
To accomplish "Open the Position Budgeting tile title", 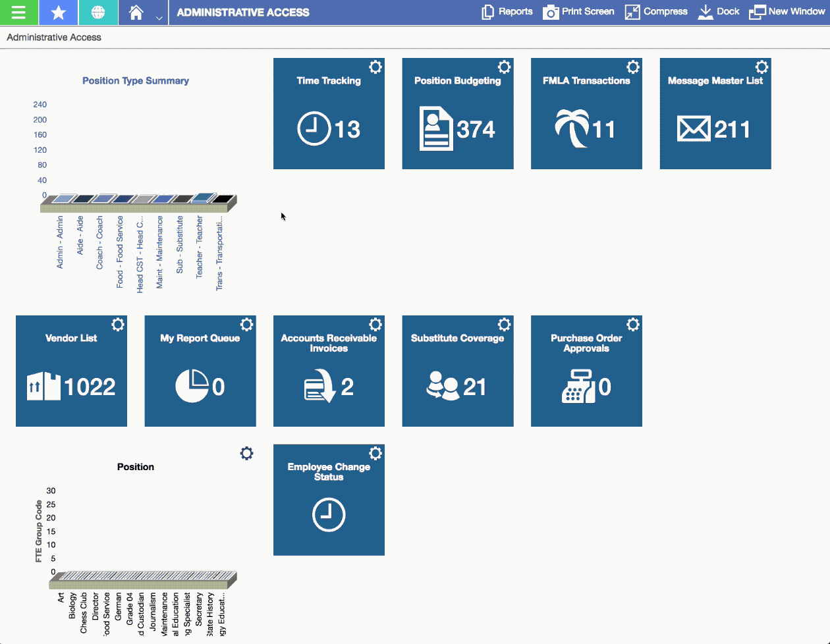I will 458,81.
